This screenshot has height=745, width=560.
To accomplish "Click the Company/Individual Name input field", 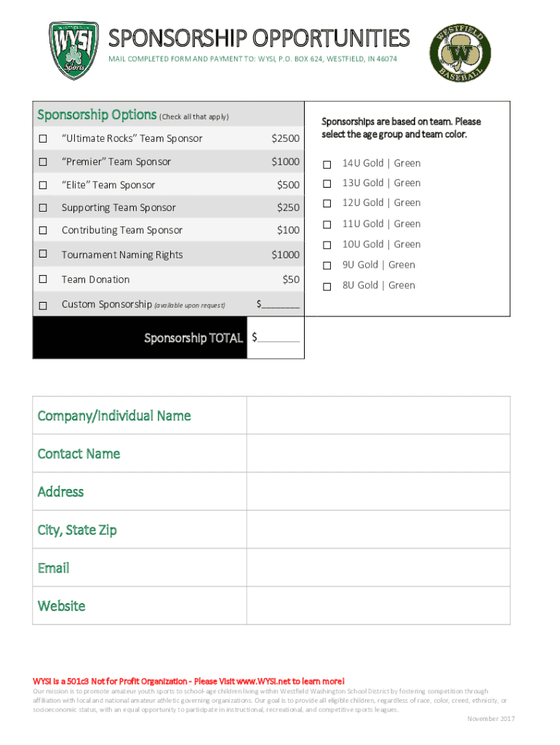I will click(x=378, y=415).
